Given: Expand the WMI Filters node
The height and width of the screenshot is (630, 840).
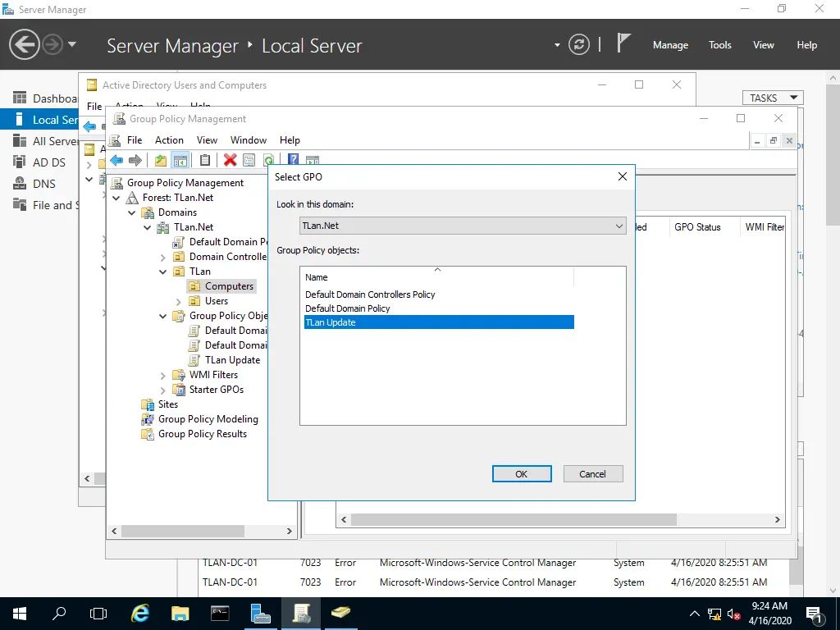Looking at the screenshot, I should [163, 376].
